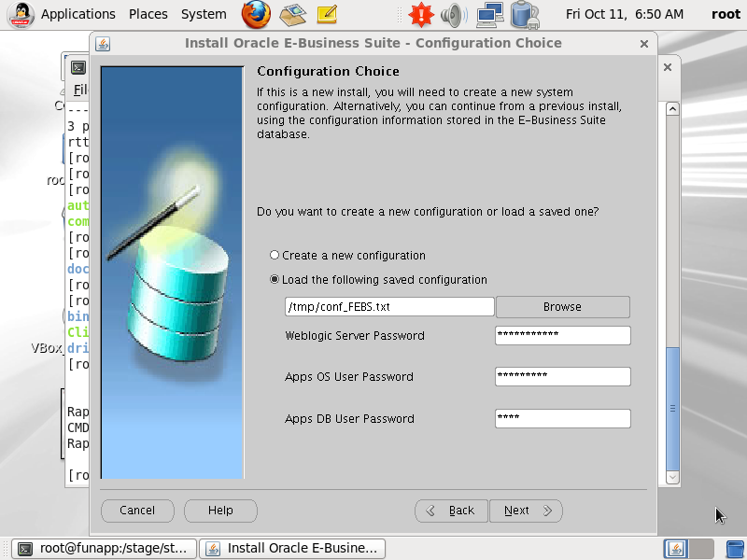Open the Applications menu

[78, 14]
